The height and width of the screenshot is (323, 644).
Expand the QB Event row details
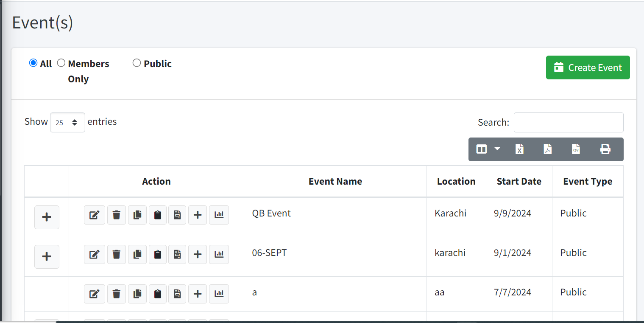tap(47, 217)
